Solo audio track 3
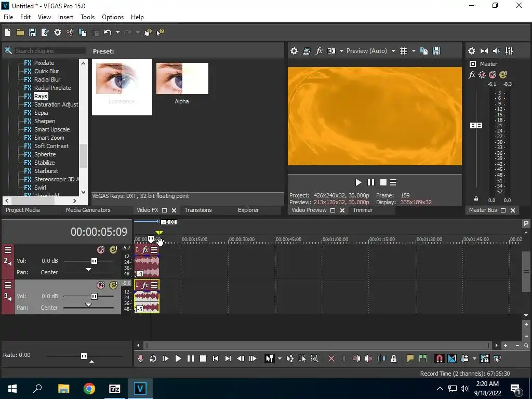The height and width of the screenshot is (399, 532). [113, 285]
